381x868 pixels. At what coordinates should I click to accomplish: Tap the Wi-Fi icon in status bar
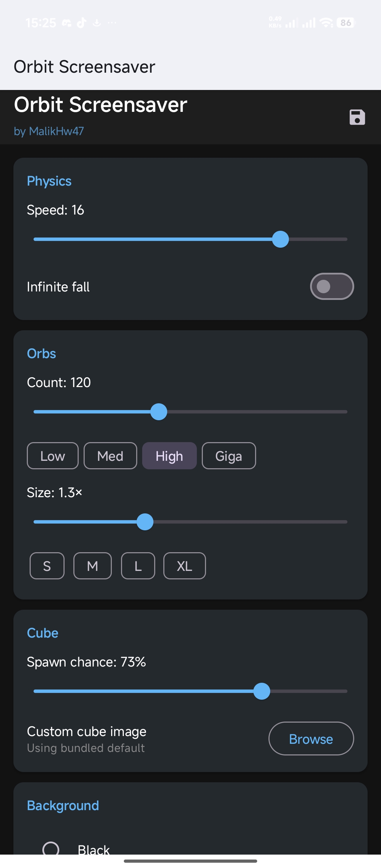[325, 23]
